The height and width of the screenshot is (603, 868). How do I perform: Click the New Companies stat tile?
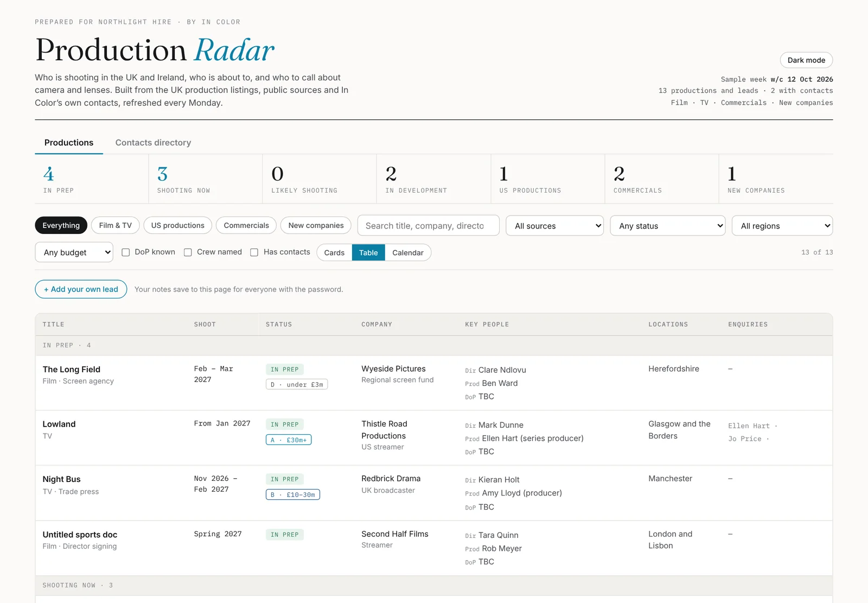click(x=776, y=179)
